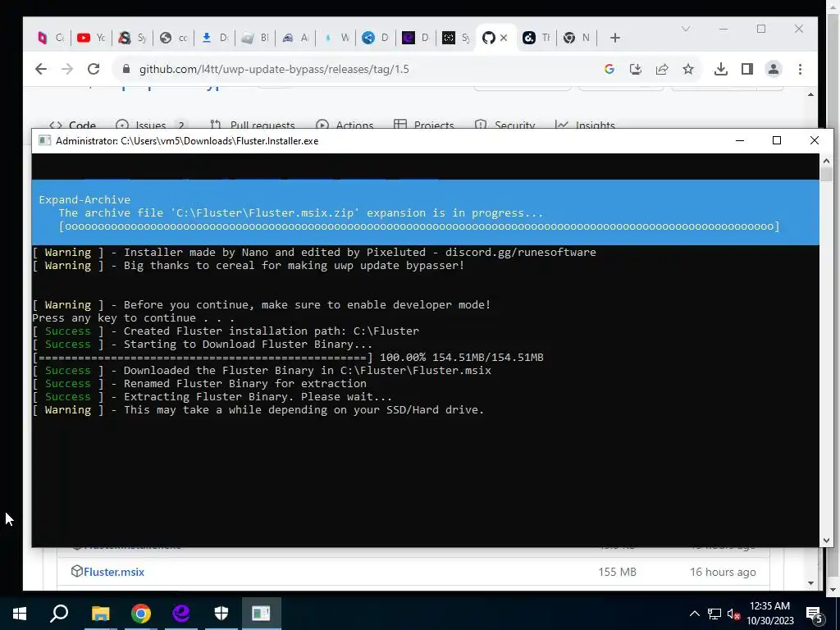Switch to the tab with the blue download-arrow favicon
Image resolution: width=840 pixels, height=630 pixels.
[214, 38]
